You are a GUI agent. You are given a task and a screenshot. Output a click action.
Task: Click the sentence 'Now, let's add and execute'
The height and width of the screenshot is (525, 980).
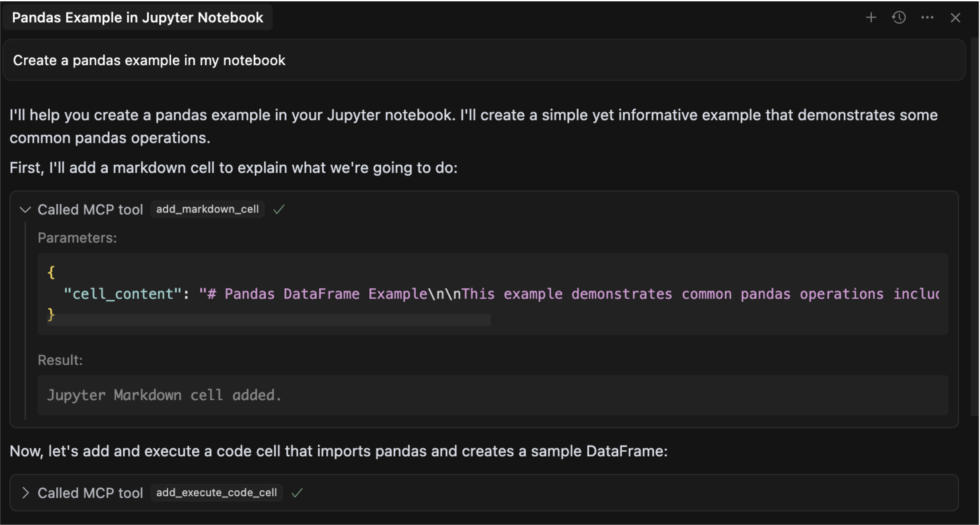click(x=339, y=451)
